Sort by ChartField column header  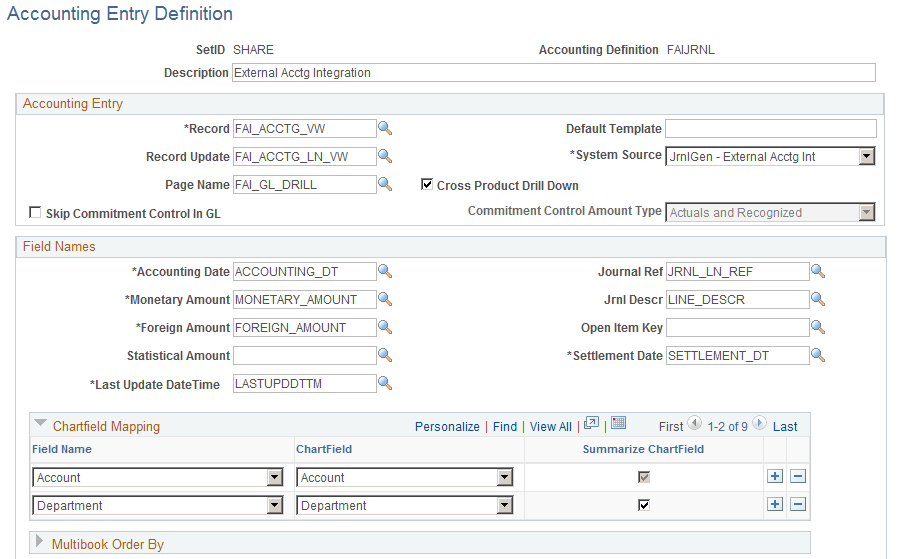[x=324, y=449]
